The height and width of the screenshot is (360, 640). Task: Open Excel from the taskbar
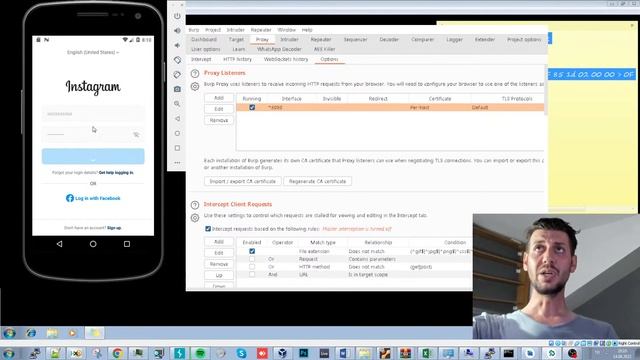427,353
